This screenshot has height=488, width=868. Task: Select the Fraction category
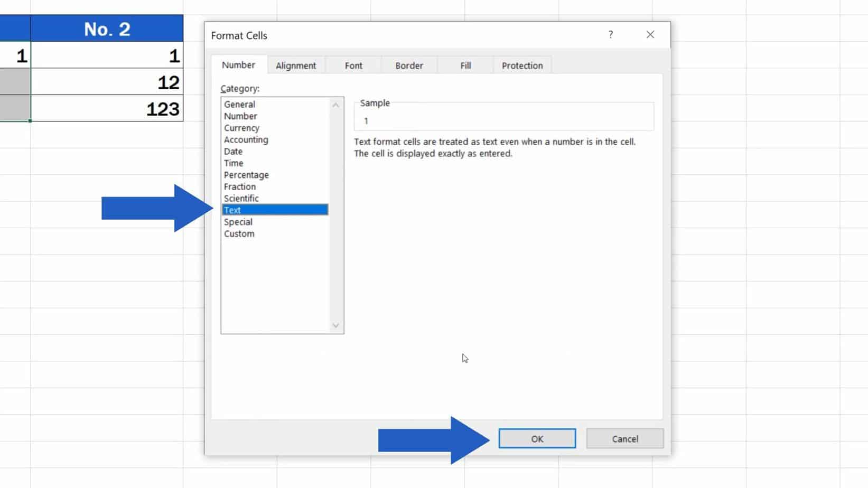[x=239, y=186]
